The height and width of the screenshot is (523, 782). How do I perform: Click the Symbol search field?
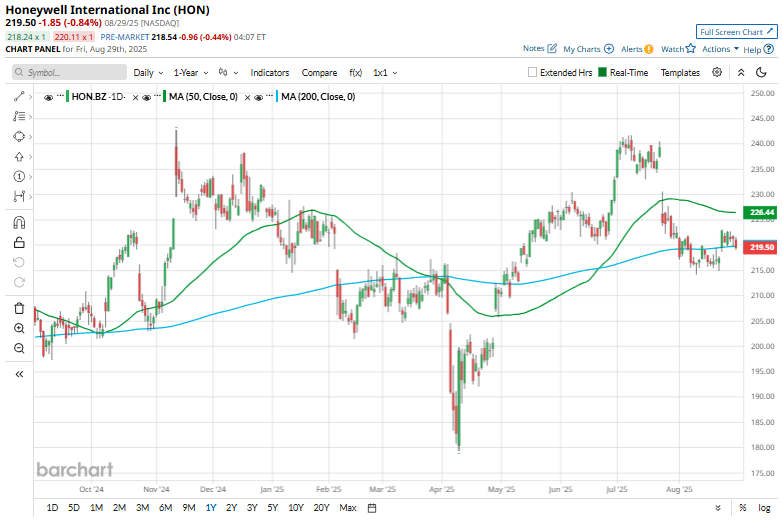(x=69, y=72)
